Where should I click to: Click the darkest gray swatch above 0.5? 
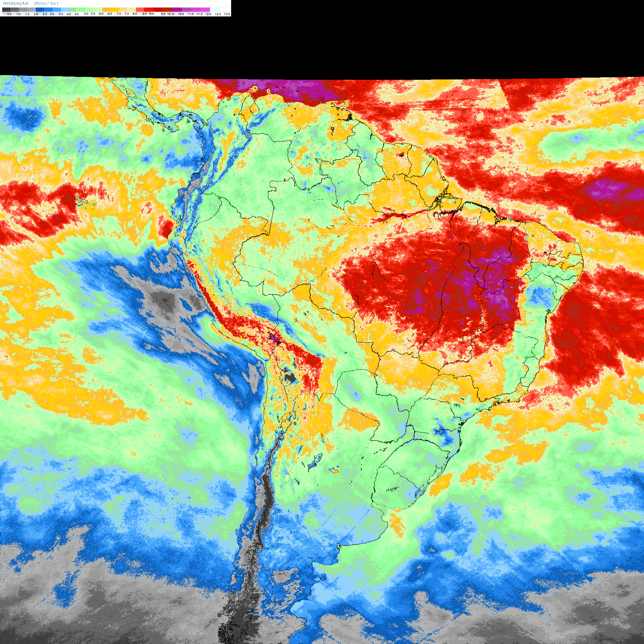(6, 10)
